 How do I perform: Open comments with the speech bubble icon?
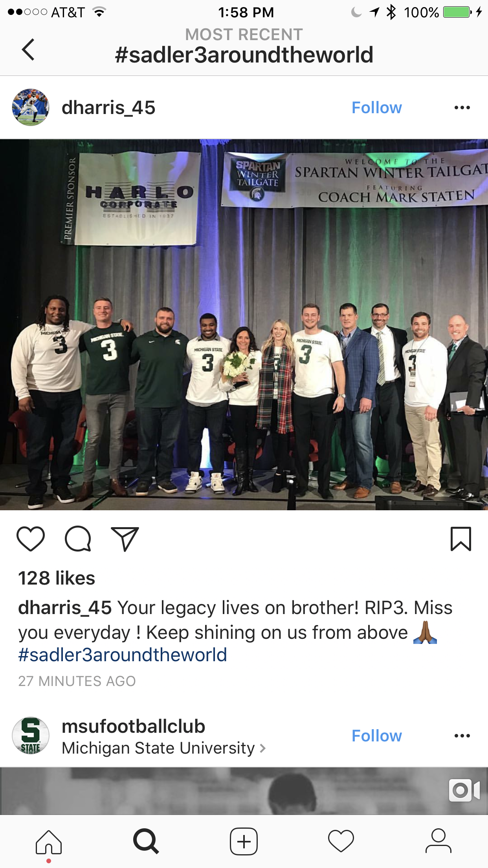78,539
